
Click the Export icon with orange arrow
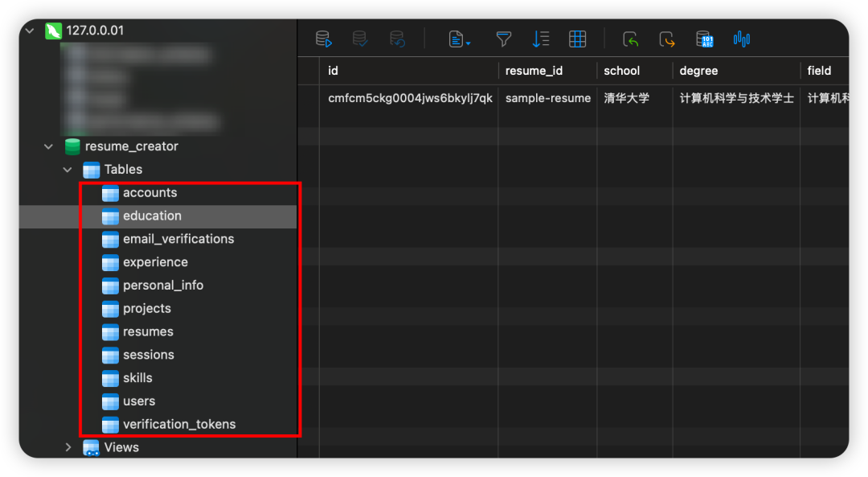click(667, 39)
